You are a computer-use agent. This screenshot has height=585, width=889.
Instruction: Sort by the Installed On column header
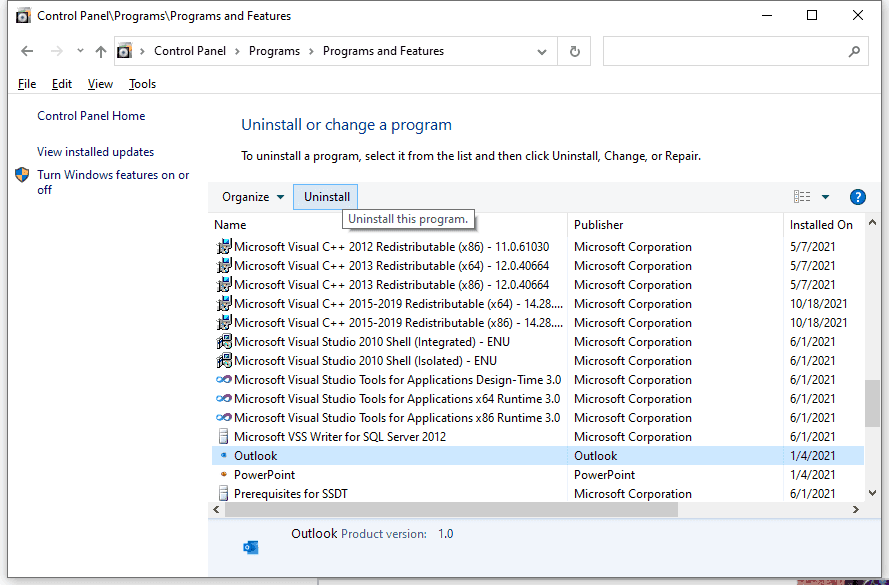click(821, 224)
